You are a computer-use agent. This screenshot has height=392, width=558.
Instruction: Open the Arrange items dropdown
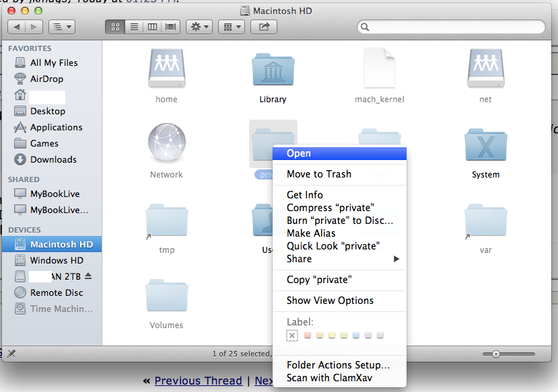coord(232,27)
